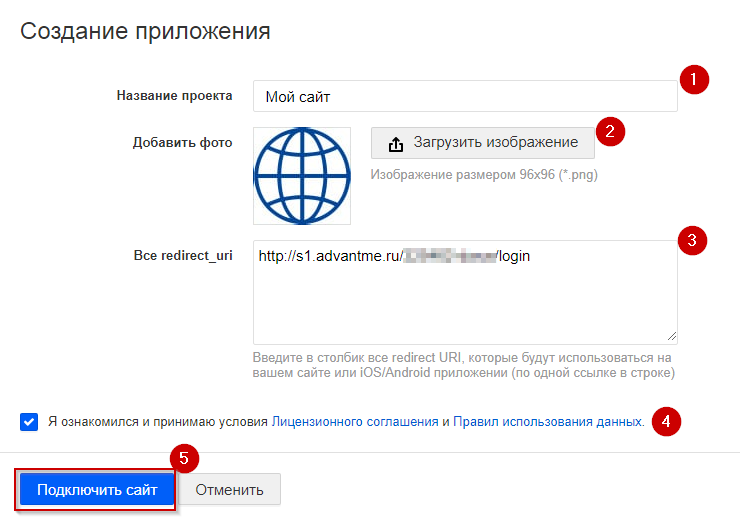Click the upload arrow icon

(x=395, y=144)
